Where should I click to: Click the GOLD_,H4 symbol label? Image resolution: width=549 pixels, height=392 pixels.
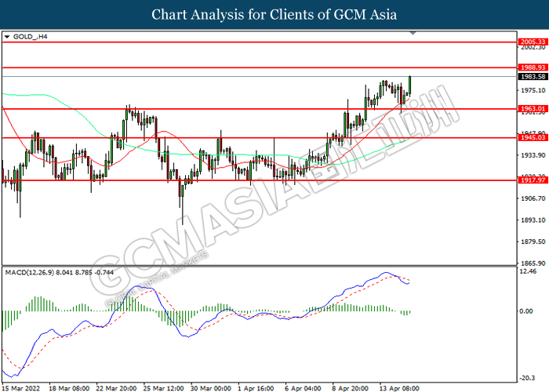(30, 37)
